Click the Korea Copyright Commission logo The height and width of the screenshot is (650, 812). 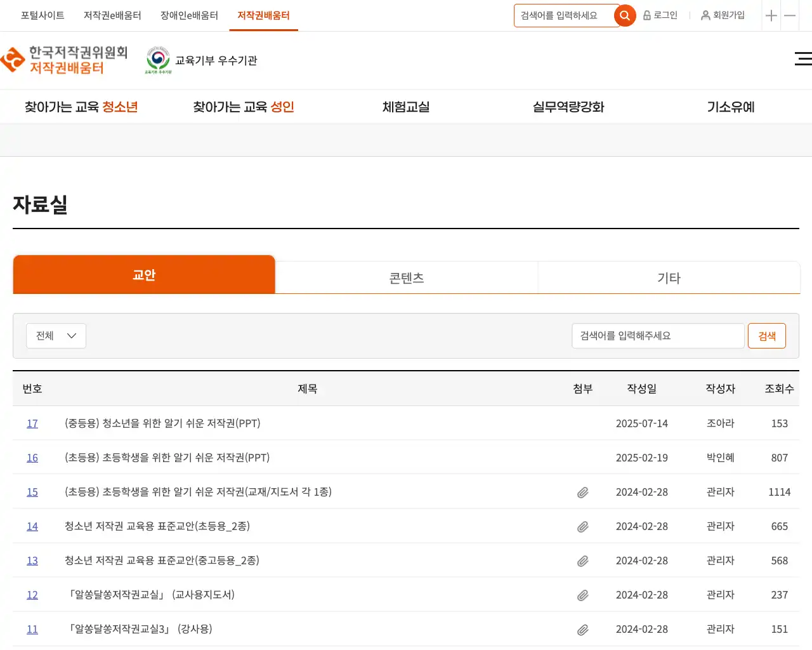pos(65,60)
